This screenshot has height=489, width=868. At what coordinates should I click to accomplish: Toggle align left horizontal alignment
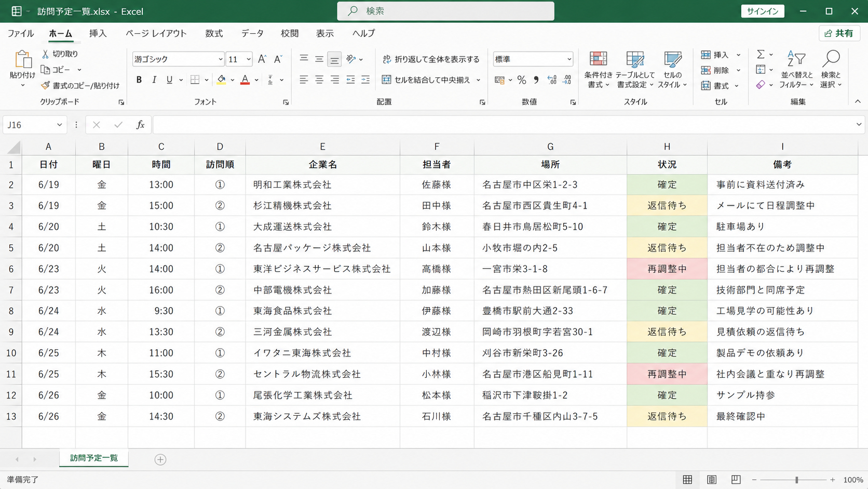(x=304, y=80)
